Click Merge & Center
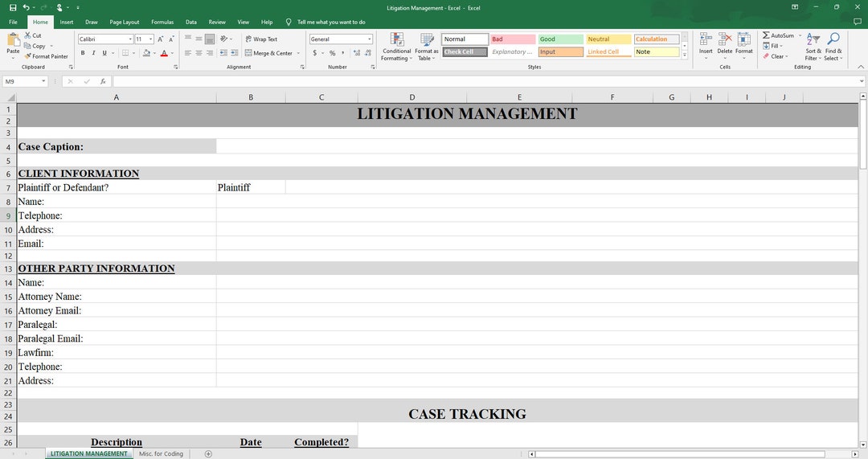The image size is (868, 459). pyautogui.click(x=268, y=53)
